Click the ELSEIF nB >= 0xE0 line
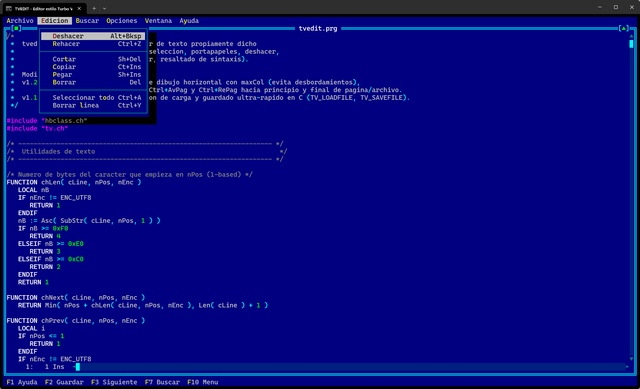Screen dimensions: 640x389 pyautogui.click(x=51, y=244)
